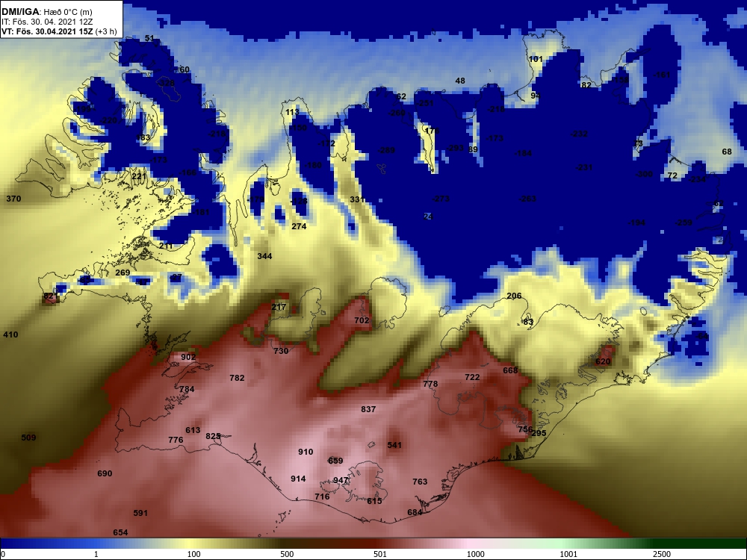Viewport: 747px width, 560px height.
Task: Click the map value 659
Action: 335,461
